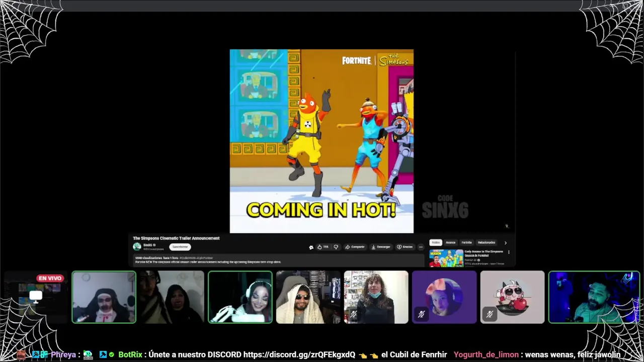Click the BotRix name in the chat ticker
Screen dimensions: 644x362
pyautogui.click(x=130, y=354)
